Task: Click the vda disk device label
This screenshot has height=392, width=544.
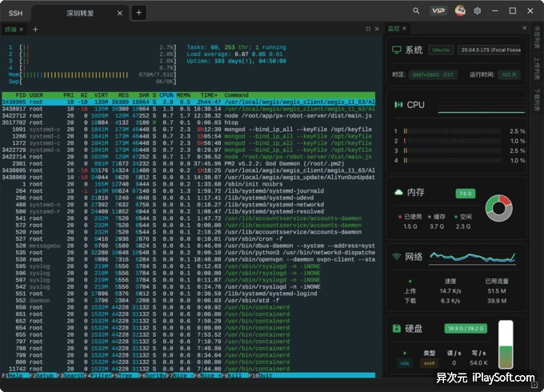Action: [405, 363]
